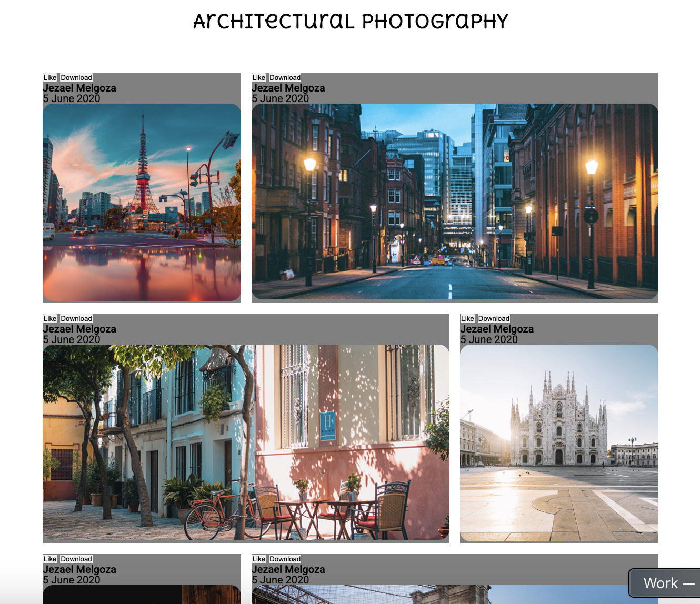Open the brick street with lamps photo
Screen dimensions: 700x604
point(455,202)
